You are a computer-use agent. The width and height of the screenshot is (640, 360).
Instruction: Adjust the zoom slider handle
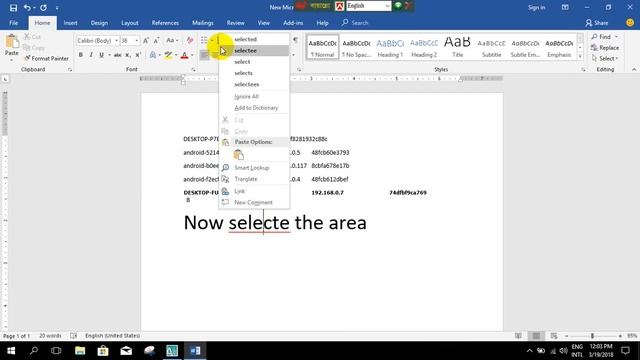592,336
